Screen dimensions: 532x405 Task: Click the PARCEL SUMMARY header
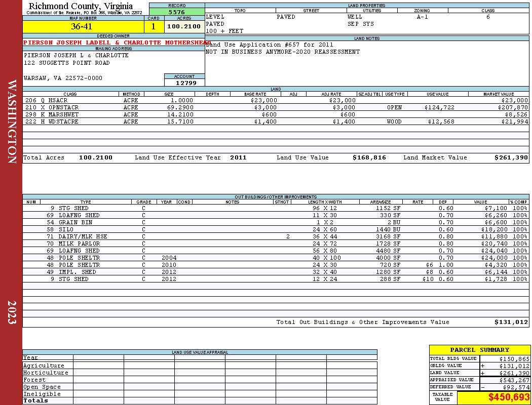pyautogui.click(x=479, y=350)
